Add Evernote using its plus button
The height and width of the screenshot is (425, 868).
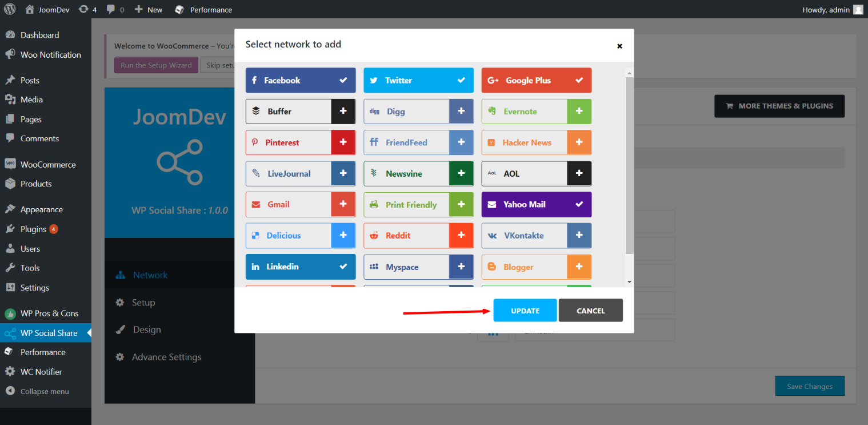tap(579, 111)
